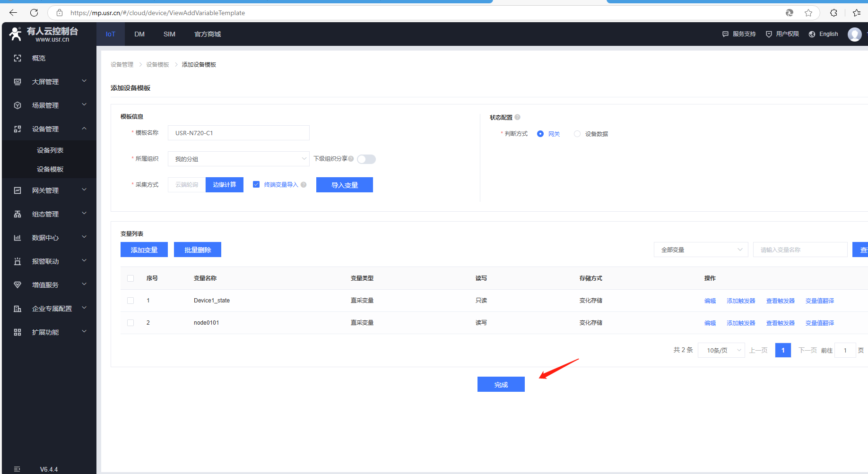Select the 设备数据 radio button
This screenshot has width=868, height=474.
tap(577, 134)
